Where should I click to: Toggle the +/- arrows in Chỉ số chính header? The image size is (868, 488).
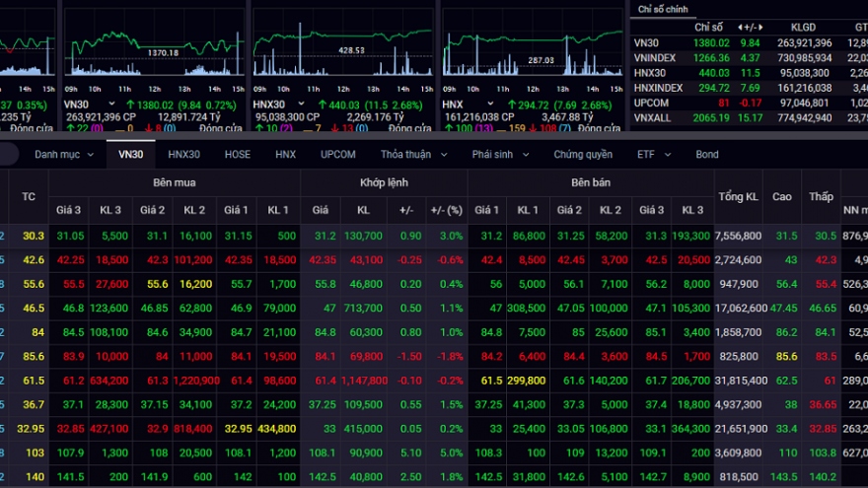pos(750,28)
